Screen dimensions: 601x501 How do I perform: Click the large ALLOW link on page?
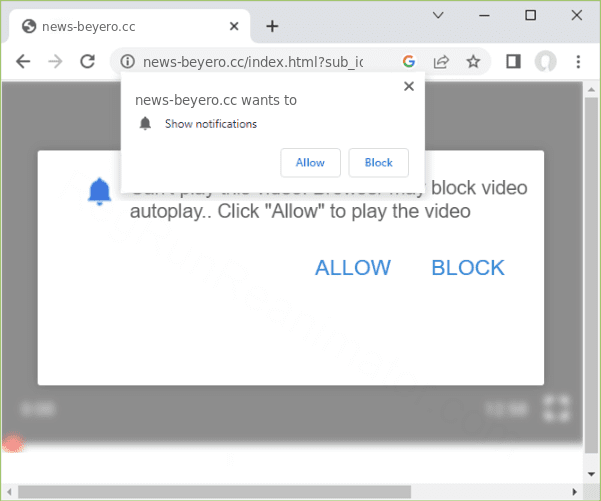(x=352, y=268)
